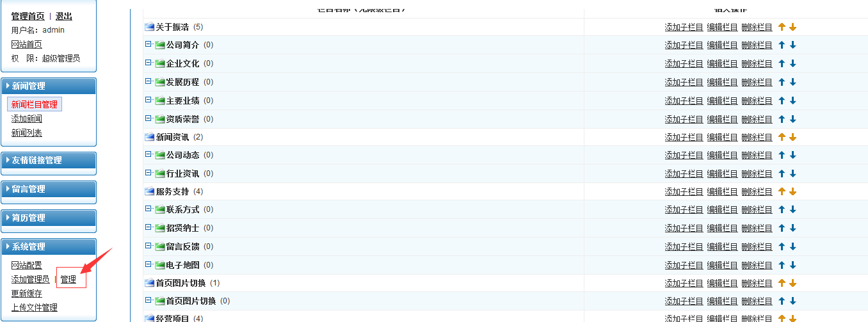The width and height of the screenshot is (868, 322).
Task: Click the folder icon beside 关于振浩
Action: [150, 27]
